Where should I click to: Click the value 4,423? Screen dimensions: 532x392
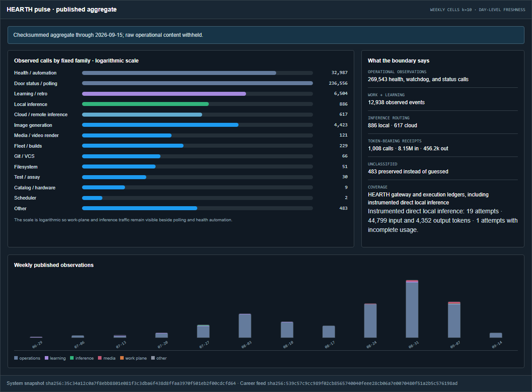[341, 125]
